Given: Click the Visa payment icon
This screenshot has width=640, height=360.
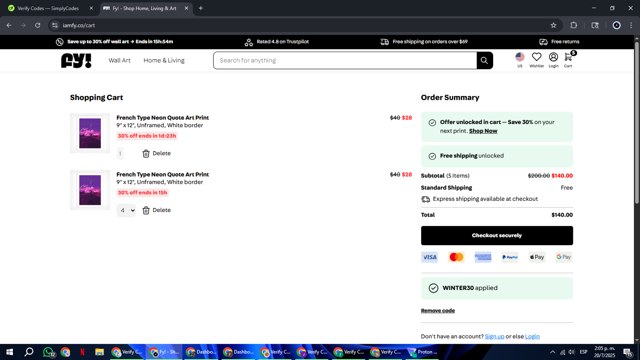Looking at the screenshot, I should coord(429,257).
